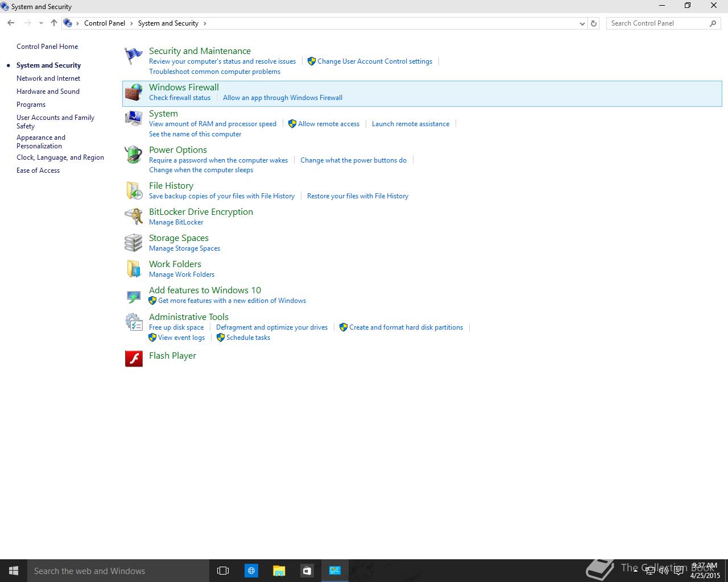Click the Windows Firewall brick wall icon

(134, 92)
